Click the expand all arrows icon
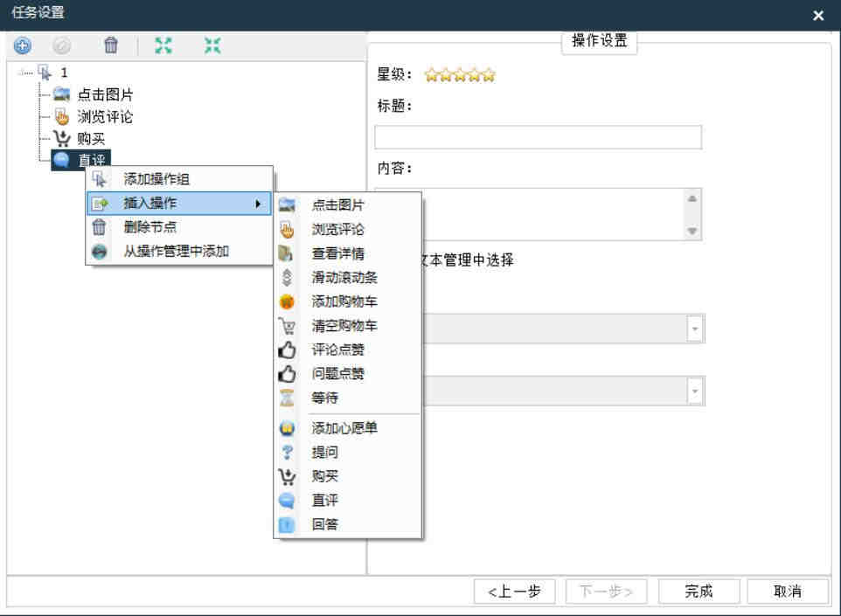841x616 pixels. coord(163,45)
